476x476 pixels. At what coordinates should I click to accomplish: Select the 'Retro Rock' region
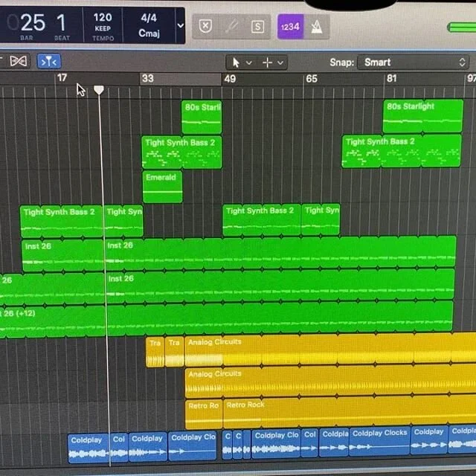click(x=350, y=412)
